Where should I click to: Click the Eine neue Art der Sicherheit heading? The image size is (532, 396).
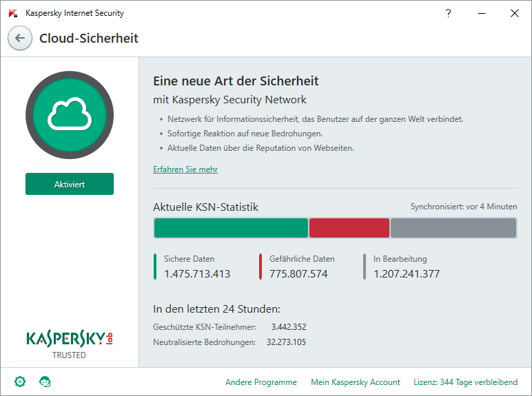pos(236,81)
